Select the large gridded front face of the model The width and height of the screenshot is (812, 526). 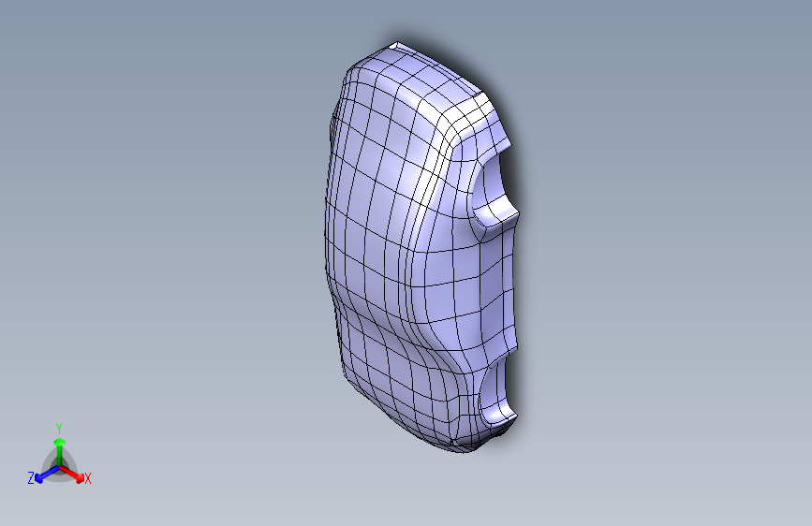point(378,243)
